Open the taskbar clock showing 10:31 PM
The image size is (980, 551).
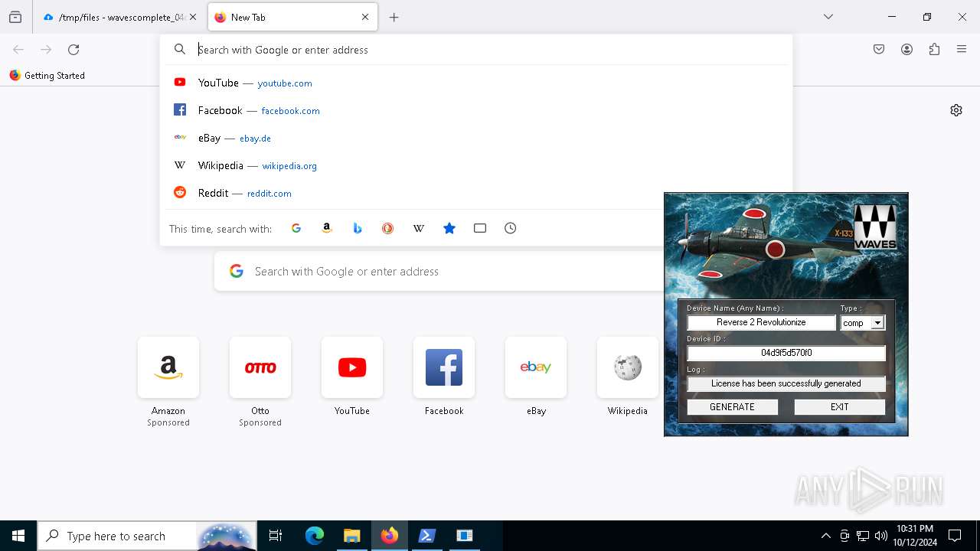pyautogui.click(x=915, y=536)
